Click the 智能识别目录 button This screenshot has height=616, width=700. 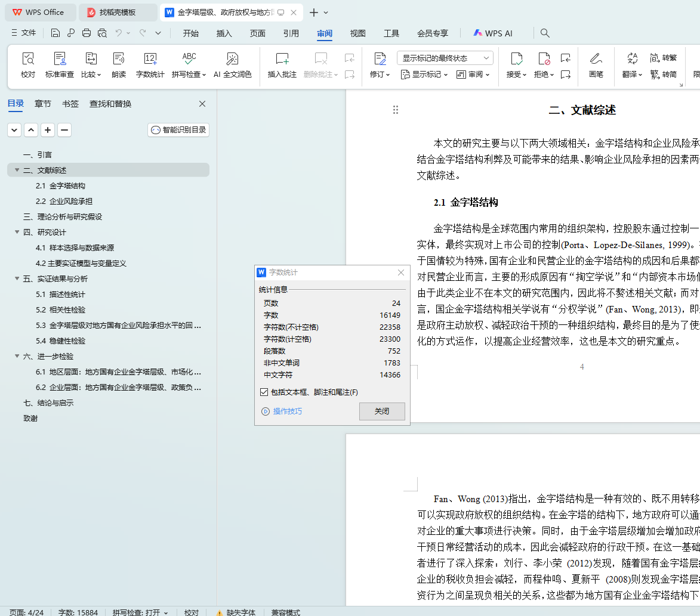coord(178,130)
